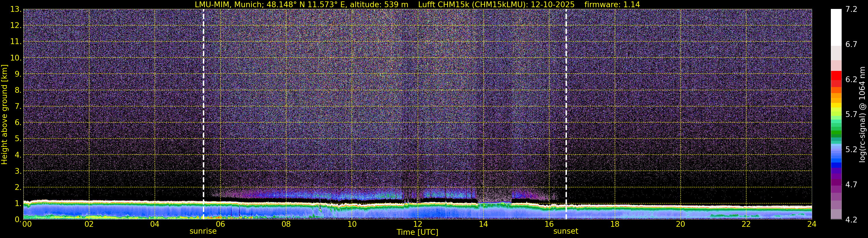Click the time-axis tick label "04"
This screenshot has height=238, width=868.
(155, 224)
